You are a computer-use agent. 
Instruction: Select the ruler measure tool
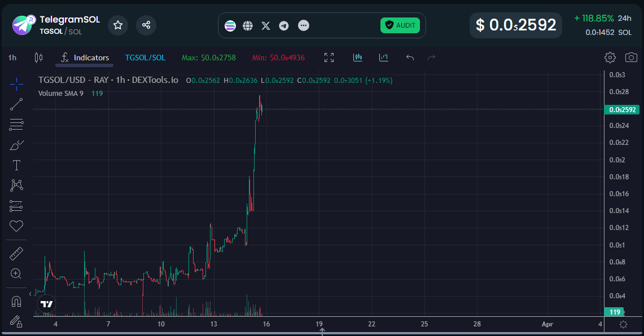pyautogui.click(x=16, y=254)
